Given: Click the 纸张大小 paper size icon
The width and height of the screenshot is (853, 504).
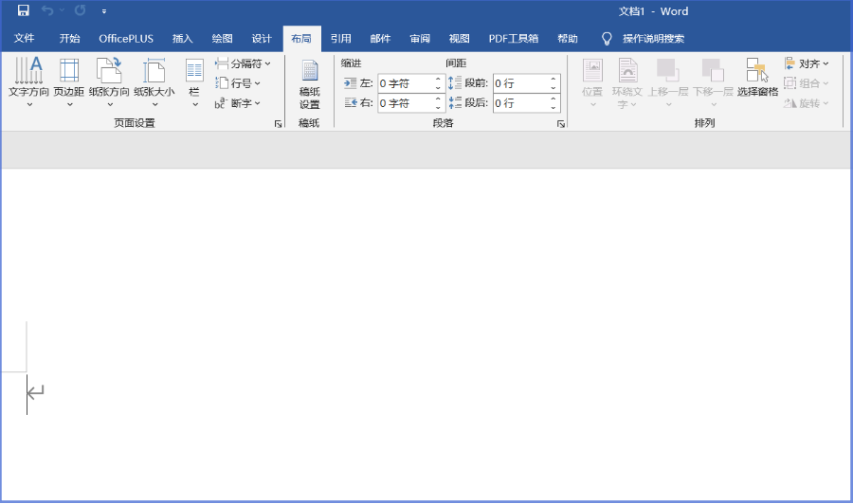Looking at the screenshot, I should 154,70.
